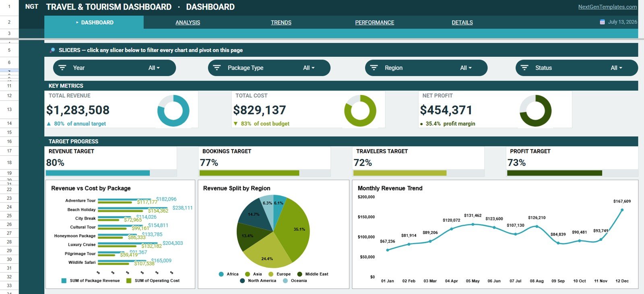Open the DETAILS tab
The image size is (644, 294).
tap(462, 23)
